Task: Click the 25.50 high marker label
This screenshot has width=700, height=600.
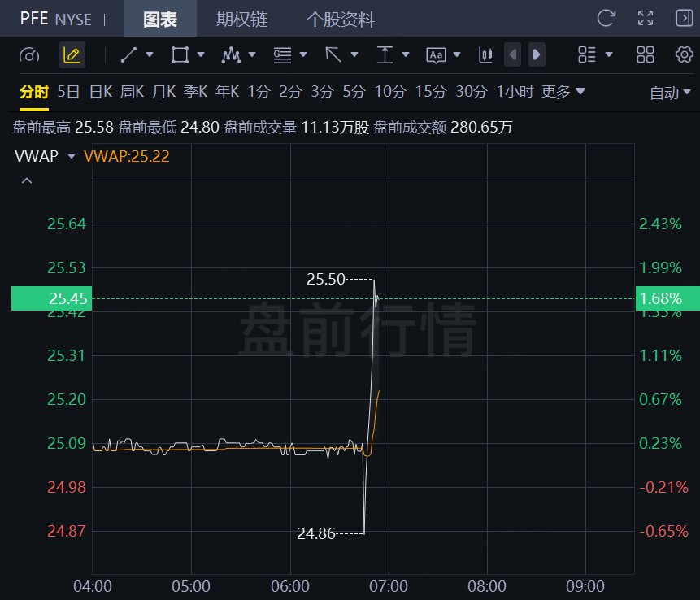Action: (326, 280)
